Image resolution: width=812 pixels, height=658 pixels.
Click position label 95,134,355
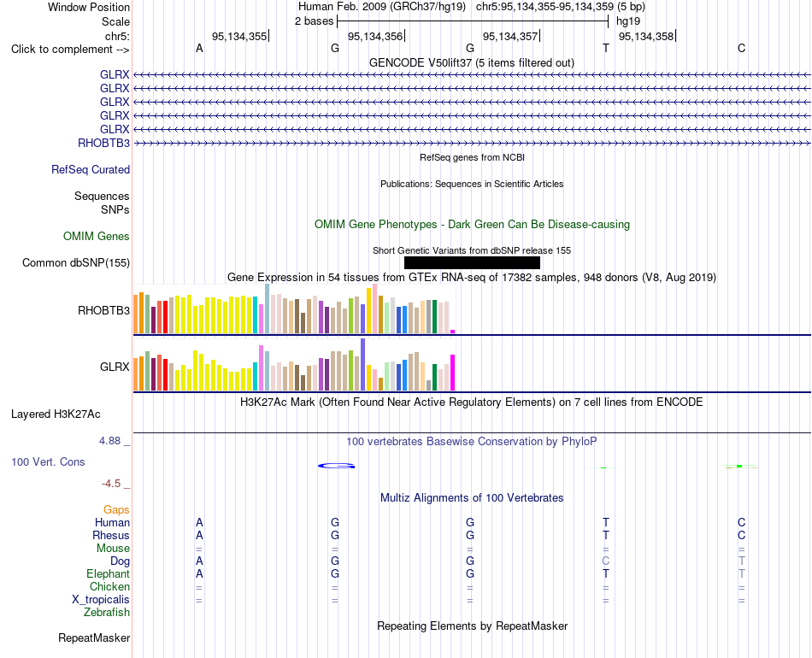pyautogui.click(x=239, y=36)
